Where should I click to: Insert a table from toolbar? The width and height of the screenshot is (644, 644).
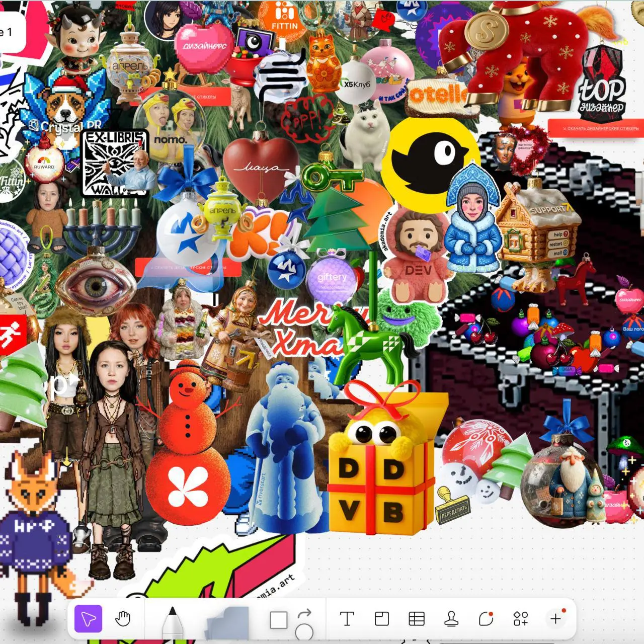(x=417, y=618)
